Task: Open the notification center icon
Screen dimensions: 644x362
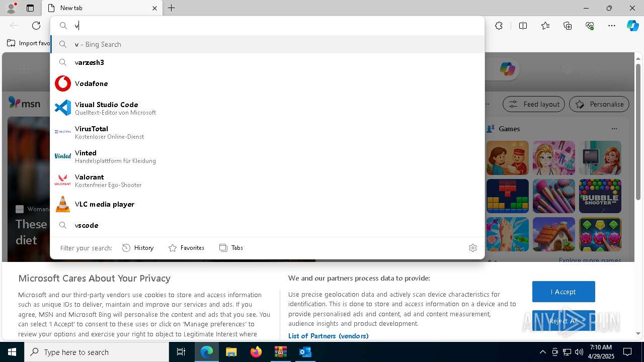Action: [x=627, y=352]
